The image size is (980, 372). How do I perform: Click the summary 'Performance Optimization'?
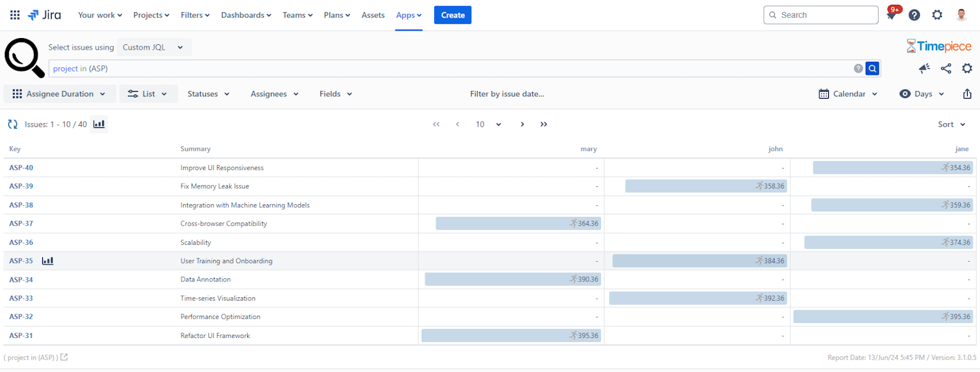pos(220,317)
